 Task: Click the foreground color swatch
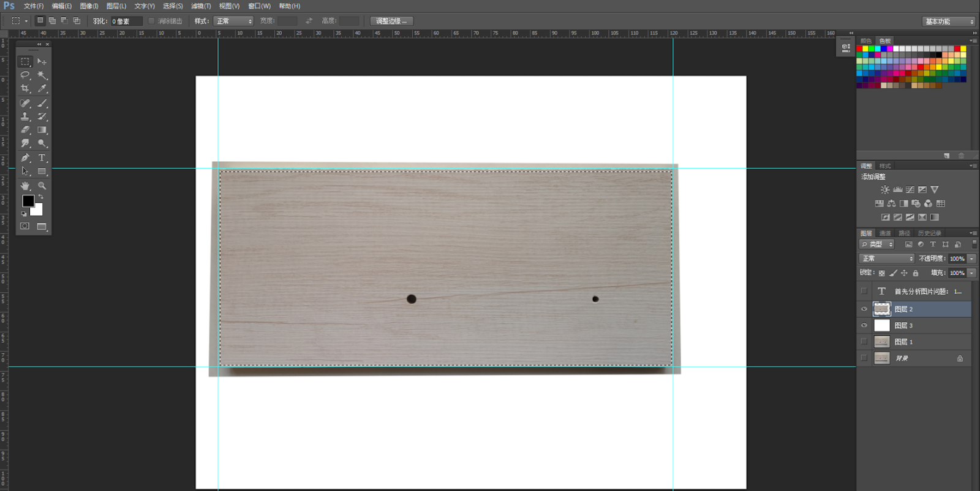pos(27,200)
